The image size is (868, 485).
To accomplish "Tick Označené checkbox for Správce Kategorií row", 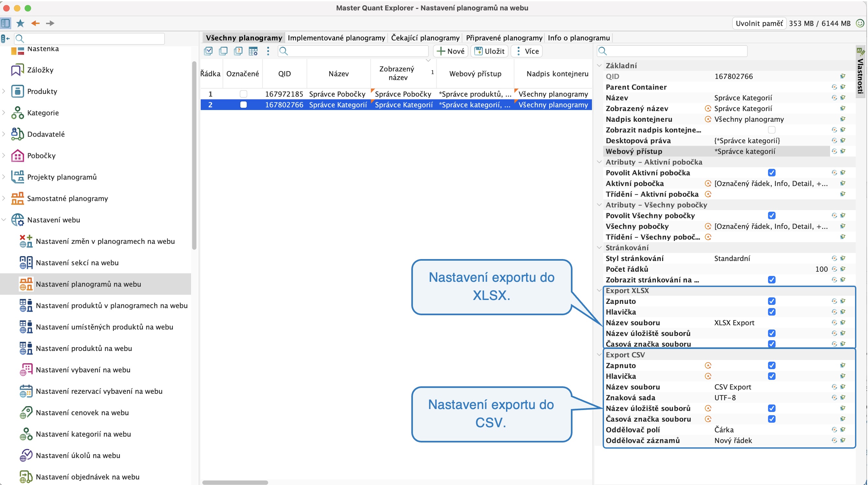I will point(243,105).
